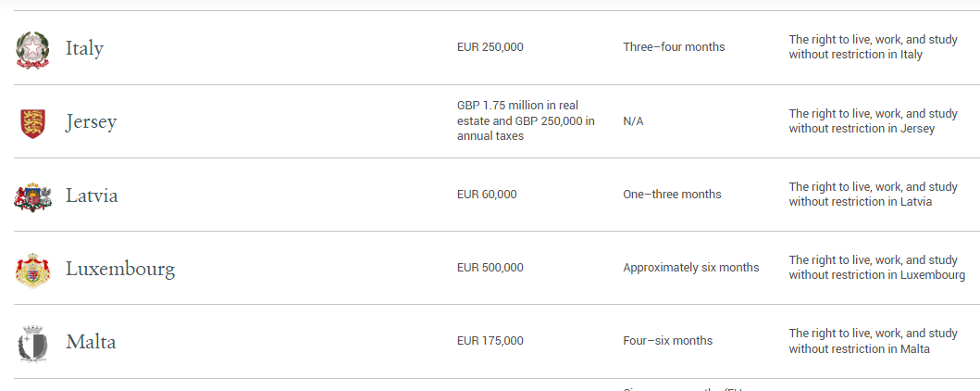This screenshot has width=980, height=391.
Task: Click the Malta coat of arms icon
Action: (32, 344)
